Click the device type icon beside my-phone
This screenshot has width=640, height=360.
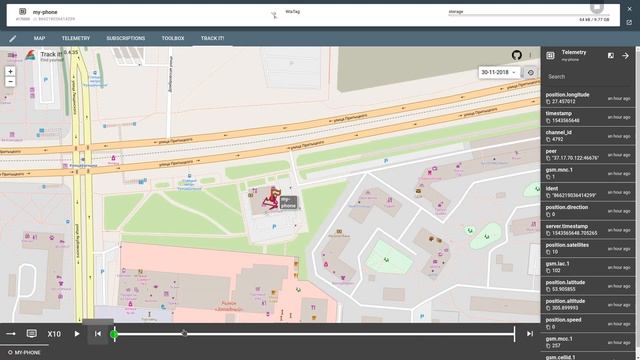coord(22,12)
